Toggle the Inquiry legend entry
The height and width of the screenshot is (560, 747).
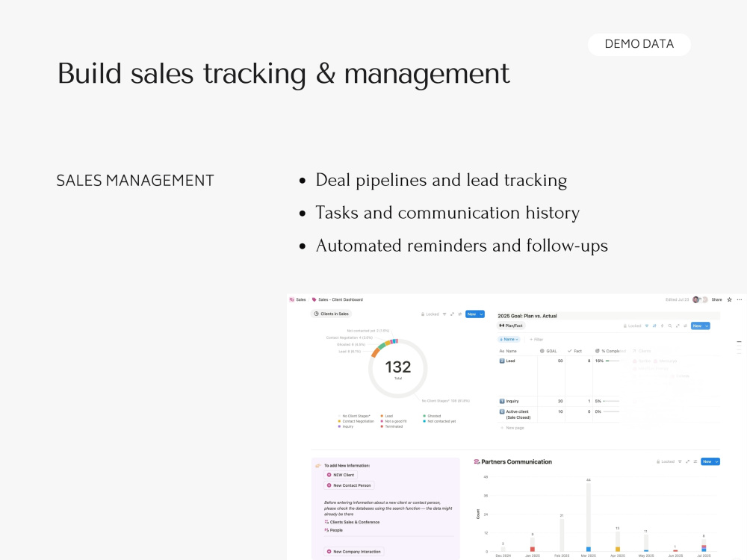(345, 426)
